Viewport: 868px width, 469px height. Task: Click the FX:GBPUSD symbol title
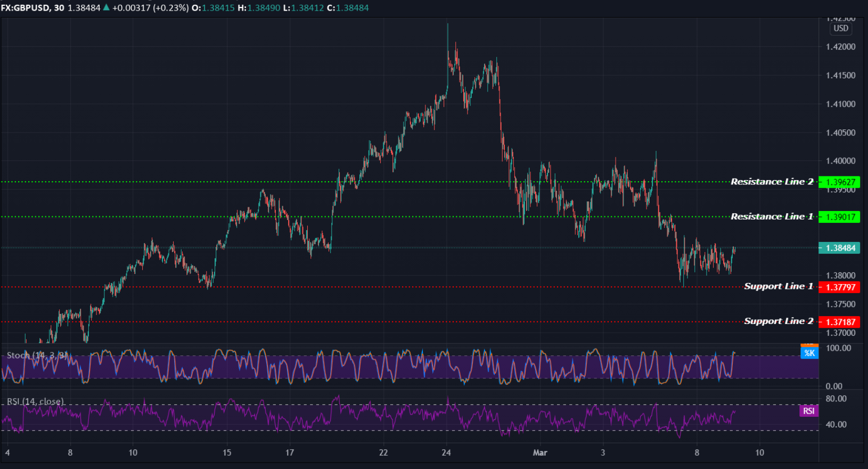pos(25,8)
